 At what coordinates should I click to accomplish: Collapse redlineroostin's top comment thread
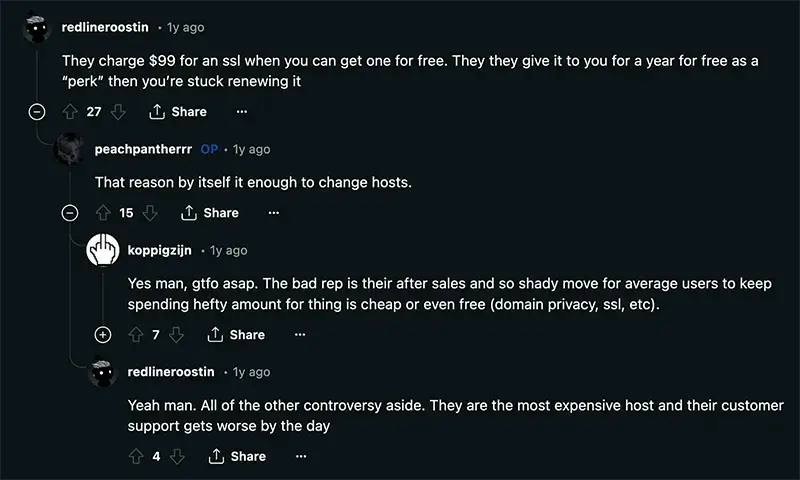(x=38, y=112)
